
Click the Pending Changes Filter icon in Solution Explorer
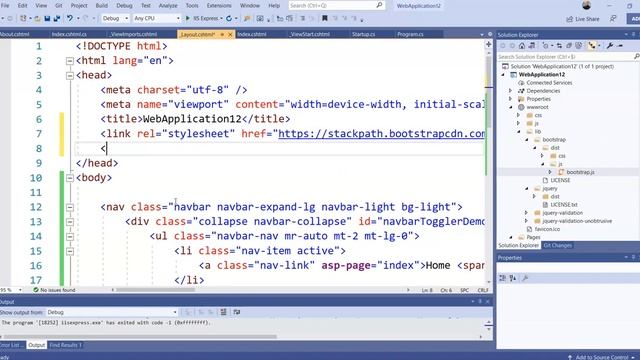pos(546,46)
